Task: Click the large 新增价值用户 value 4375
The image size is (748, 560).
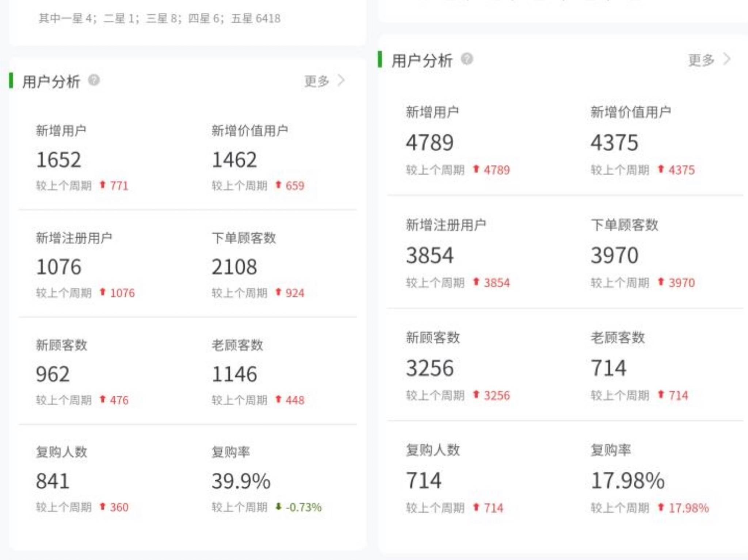Action: pyautogui.click(x=615, y=142)
